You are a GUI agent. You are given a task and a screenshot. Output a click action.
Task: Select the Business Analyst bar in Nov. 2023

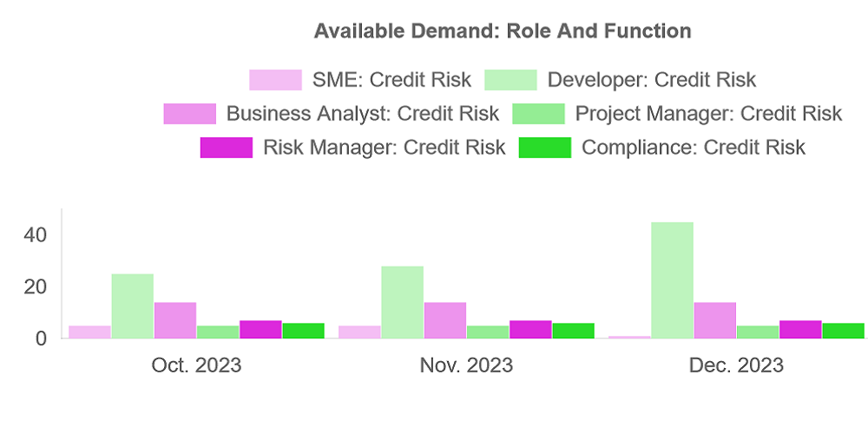pyautogui.click(x=444, y=319)
